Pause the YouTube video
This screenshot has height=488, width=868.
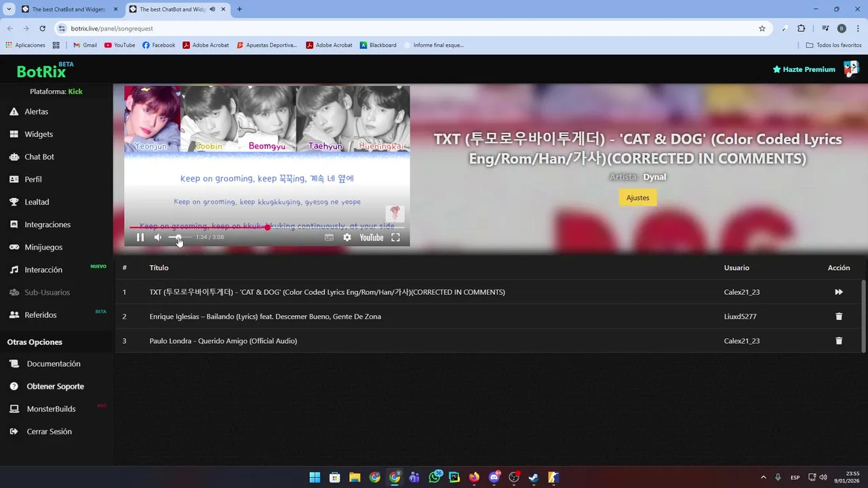[140, 237]
